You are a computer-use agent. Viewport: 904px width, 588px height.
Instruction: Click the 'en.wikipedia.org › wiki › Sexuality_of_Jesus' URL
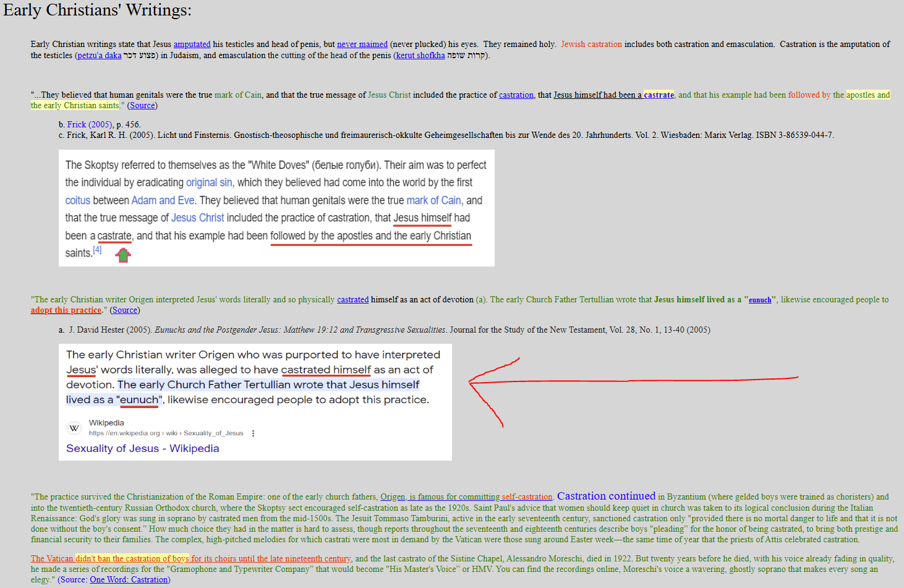pyautogui.click(x=166, y=433)
